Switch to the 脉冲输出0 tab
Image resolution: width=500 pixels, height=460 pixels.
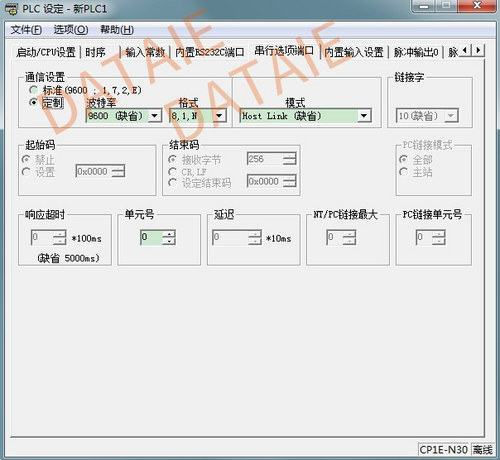coord(416,52)
